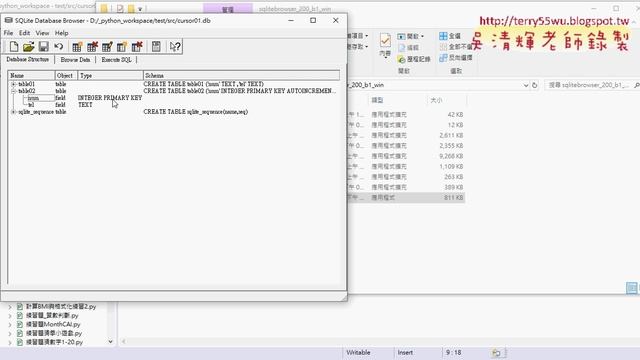Viewport: 640px width, 360px height.
Task: Select the table02 row name
Action: [x=27, y=91]
